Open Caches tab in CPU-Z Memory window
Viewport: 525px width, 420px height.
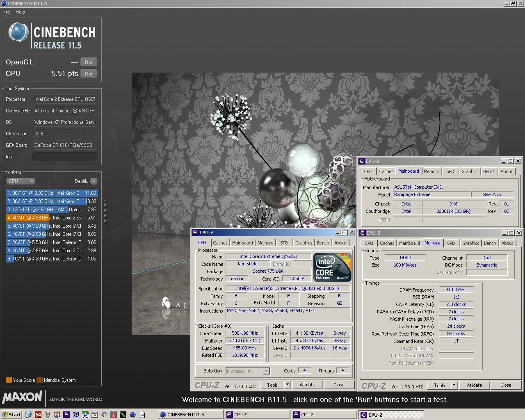tap(387, 243)
